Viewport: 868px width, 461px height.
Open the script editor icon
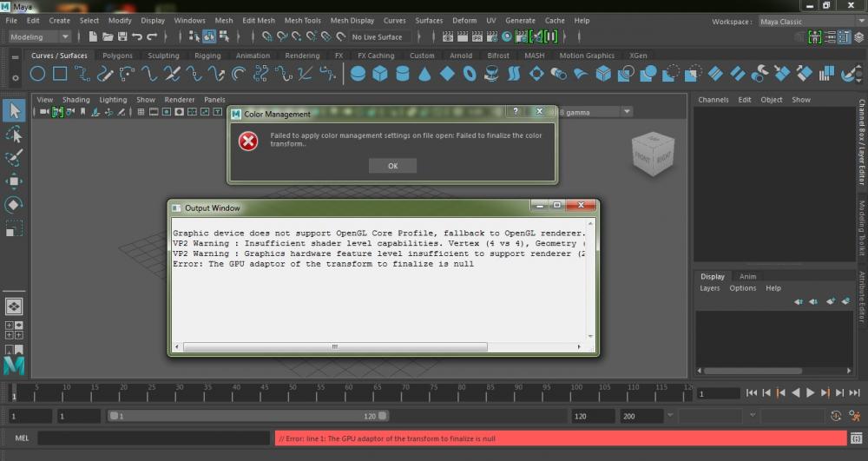point(856,438)
